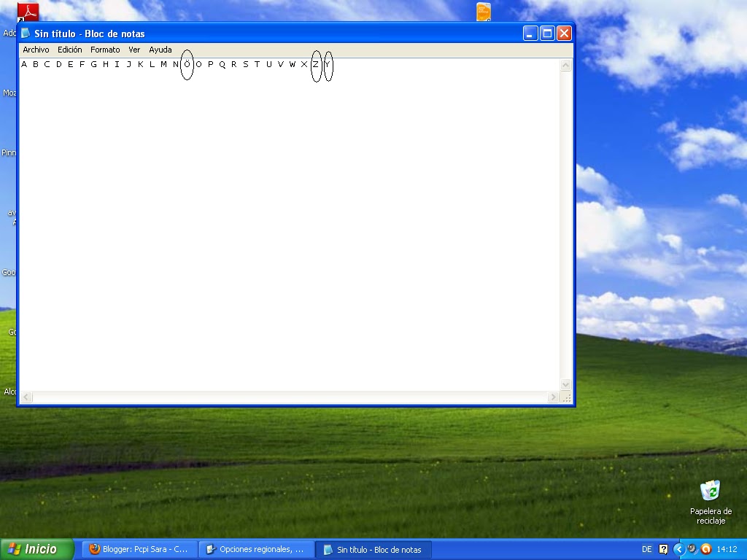Expand hidden tray icons arrow

click(679, 550)
